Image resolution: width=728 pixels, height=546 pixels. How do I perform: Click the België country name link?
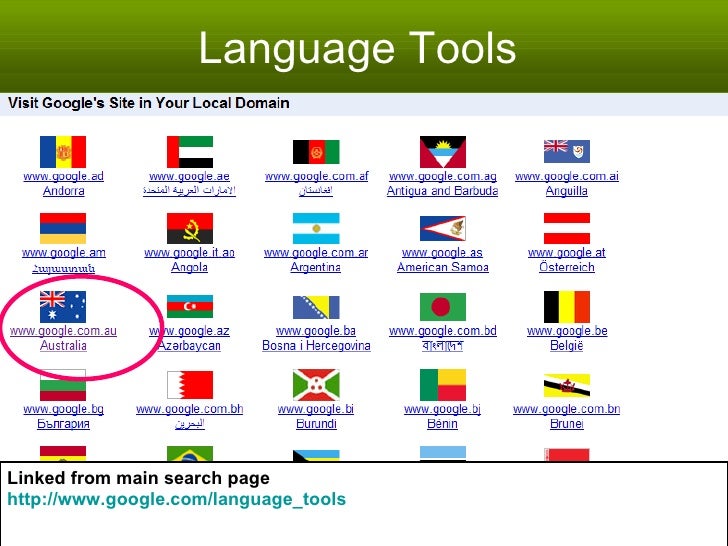pyautogui.click(x=567, y=345)
